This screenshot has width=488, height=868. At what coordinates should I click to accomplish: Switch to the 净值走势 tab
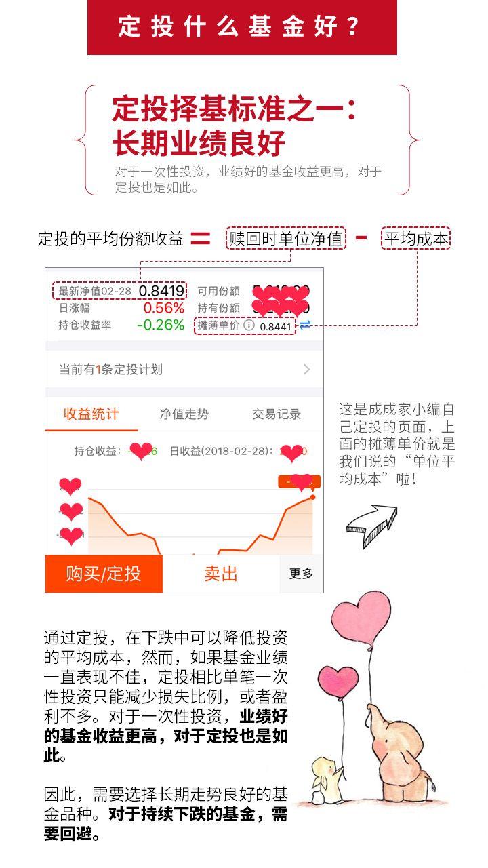tap(184, 414)
